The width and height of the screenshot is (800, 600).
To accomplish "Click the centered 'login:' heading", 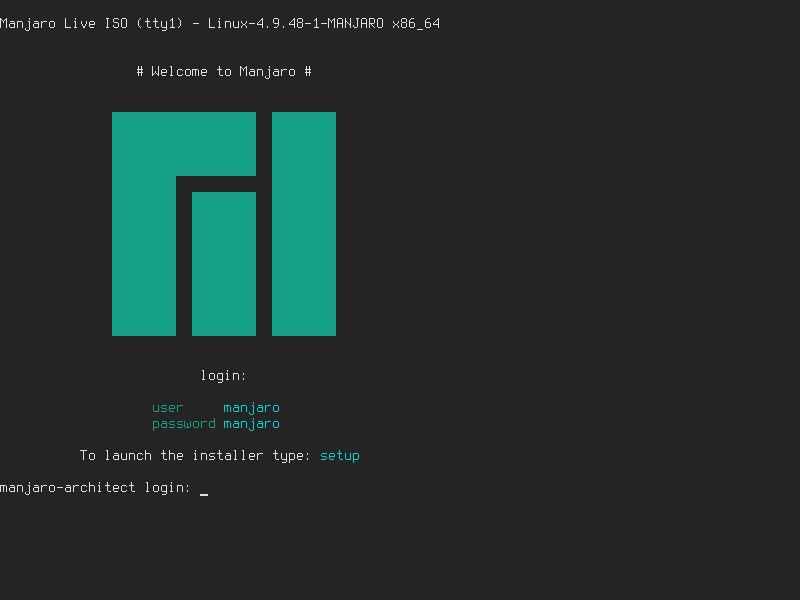I will pos(224,376).
